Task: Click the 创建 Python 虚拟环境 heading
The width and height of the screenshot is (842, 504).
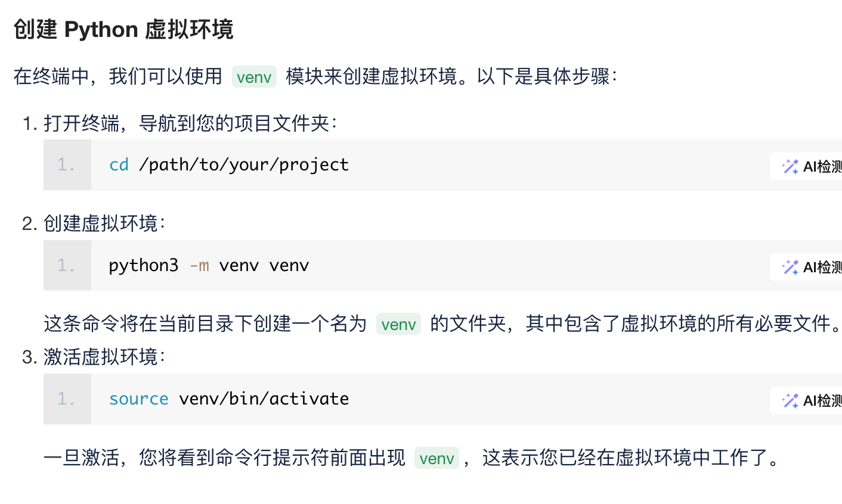Action: 123,29
